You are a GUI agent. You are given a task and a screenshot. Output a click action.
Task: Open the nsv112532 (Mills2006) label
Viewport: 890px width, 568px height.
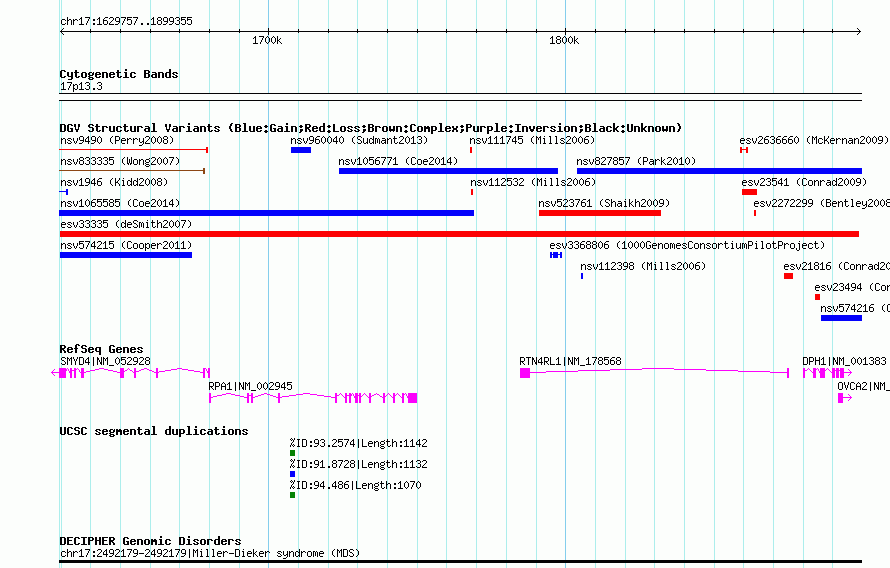533,182
